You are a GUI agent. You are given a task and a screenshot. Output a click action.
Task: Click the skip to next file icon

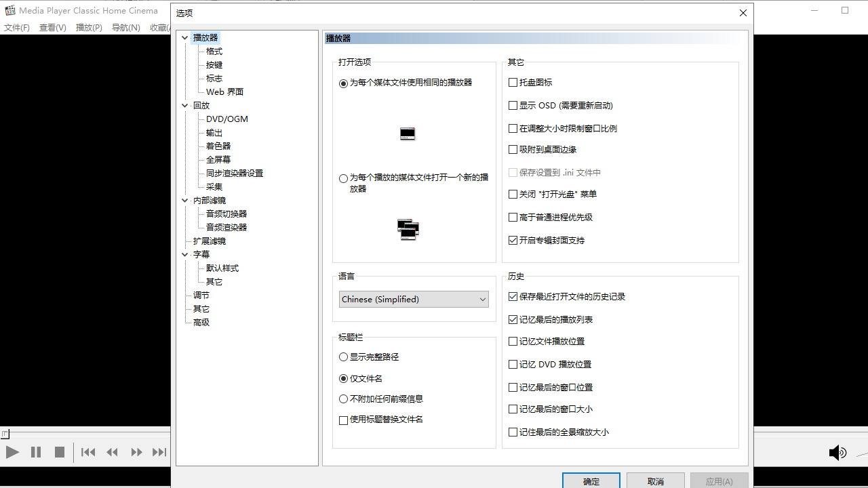pos(159,452)
